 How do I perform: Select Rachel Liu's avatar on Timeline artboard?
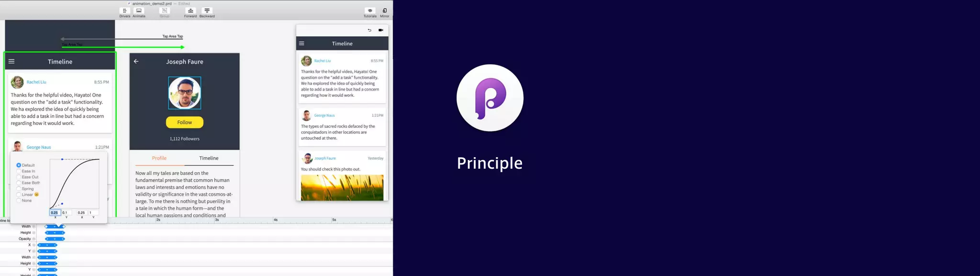coord(17,82)
